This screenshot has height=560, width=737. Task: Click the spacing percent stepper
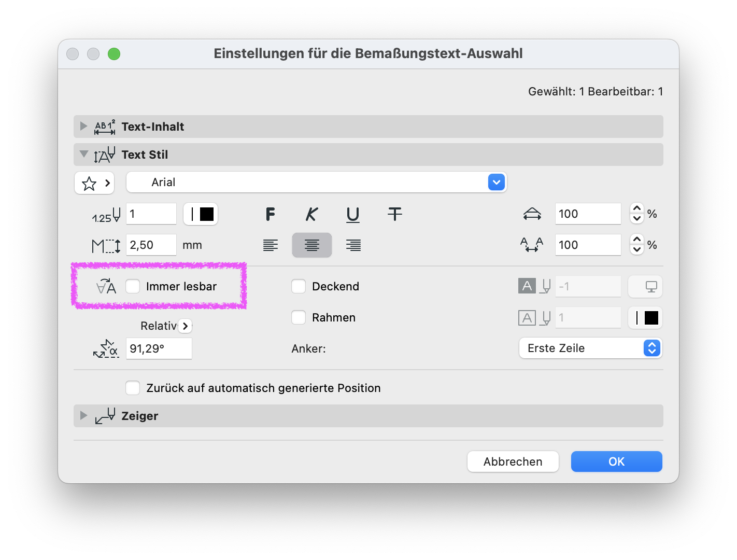637,244
